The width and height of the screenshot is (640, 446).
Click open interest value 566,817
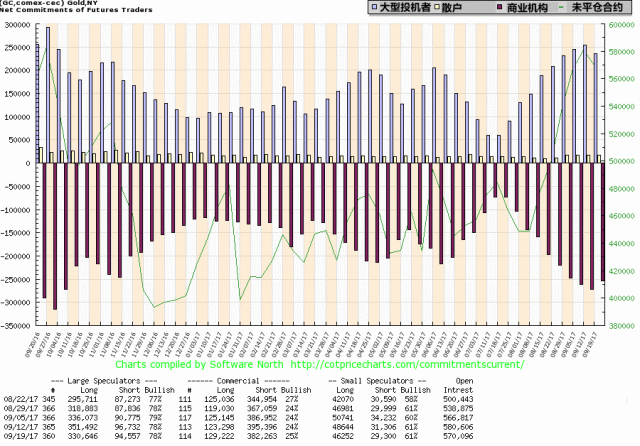458,418
